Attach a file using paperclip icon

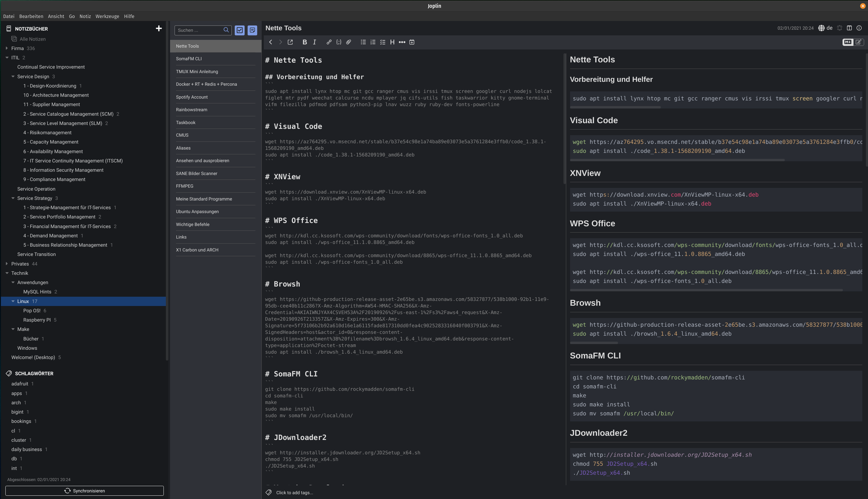tap(349, 42)
